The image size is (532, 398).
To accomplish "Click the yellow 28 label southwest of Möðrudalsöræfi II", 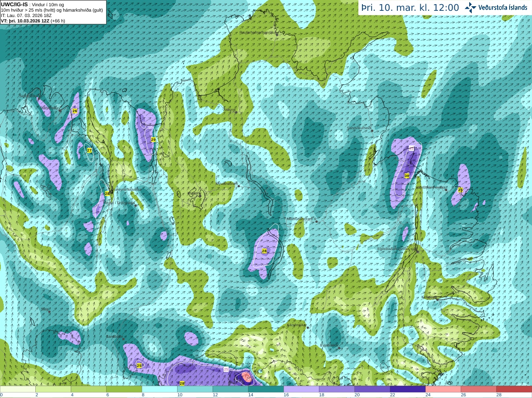I will pos(264,251).
